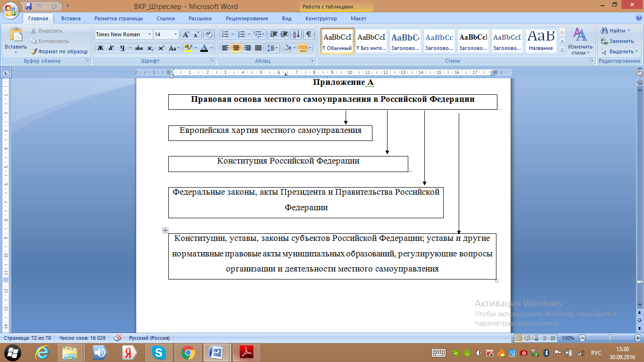Open the Макет table tools tab
Image resolution: width=644 pixels, height=362 pixels.
358,18
